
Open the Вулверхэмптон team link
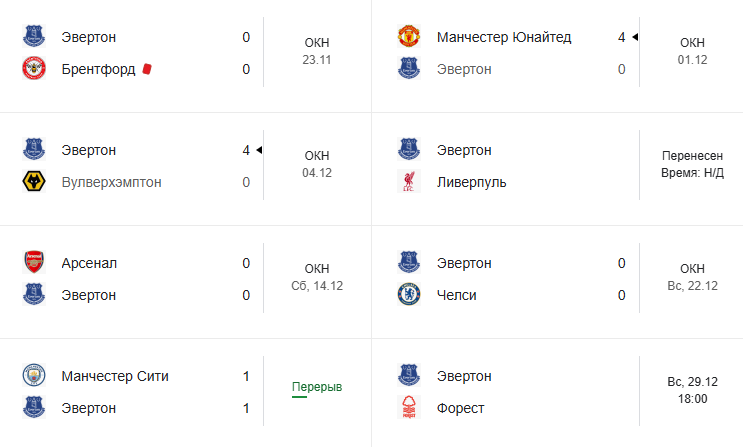[111, 182]
